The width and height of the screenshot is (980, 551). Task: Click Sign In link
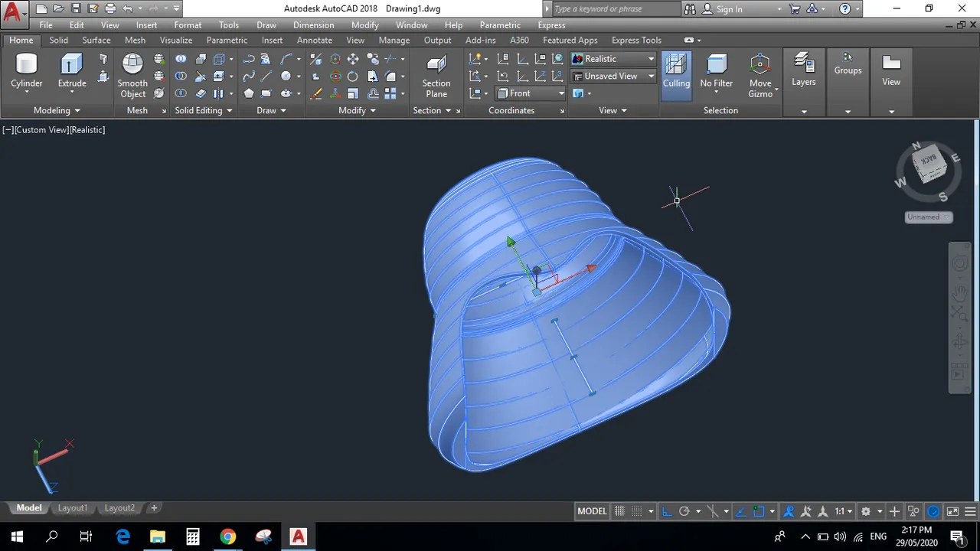coord(729,9)
